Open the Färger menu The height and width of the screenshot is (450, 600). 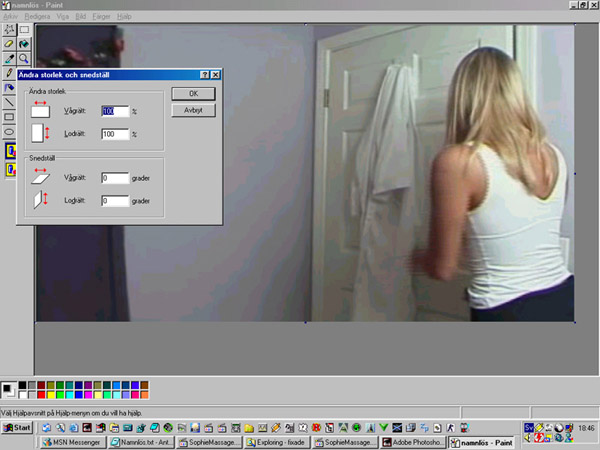(101, 16)
